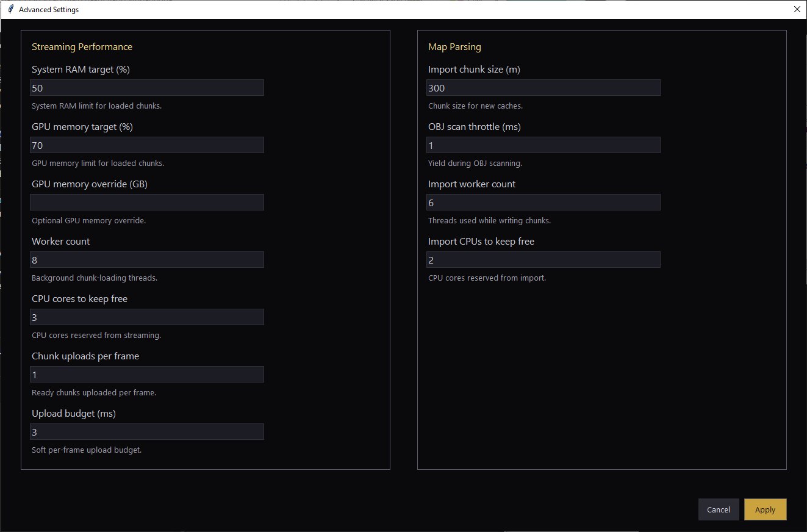Click 'Ready chunks uploaded per frame.' hint

click(x=94, y=393)
